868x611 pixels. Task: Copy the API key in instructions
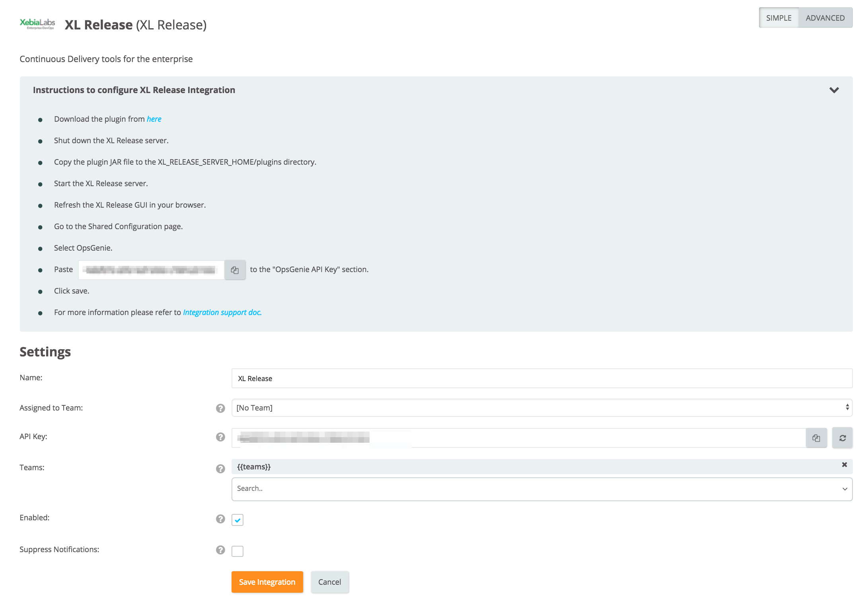point(235,270)
